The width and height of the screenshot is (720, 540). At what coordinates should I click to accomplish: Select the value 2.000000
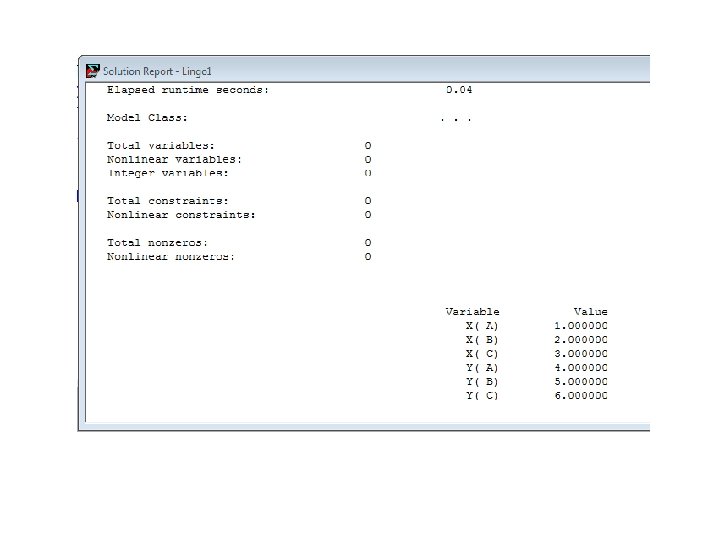581,340
